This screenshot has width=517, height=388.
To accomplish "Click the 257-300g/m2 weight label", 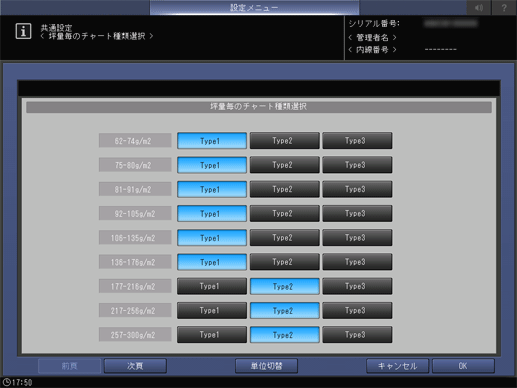I will 135,335.
